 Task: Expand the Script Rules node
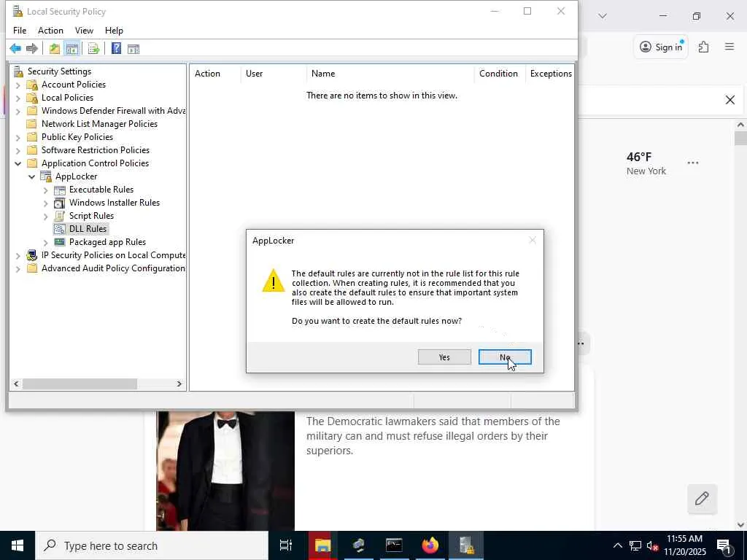click(x=46, y=216)
